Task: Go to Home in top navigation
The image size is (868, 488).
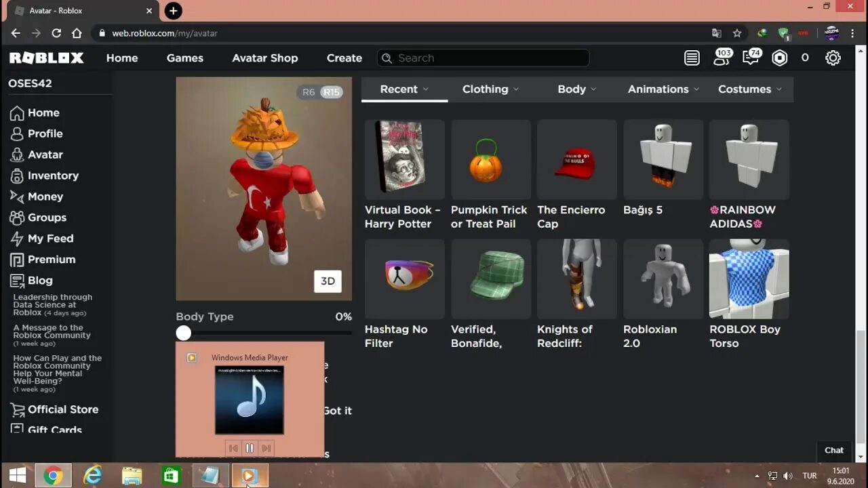Action: (x=122, y=58)
